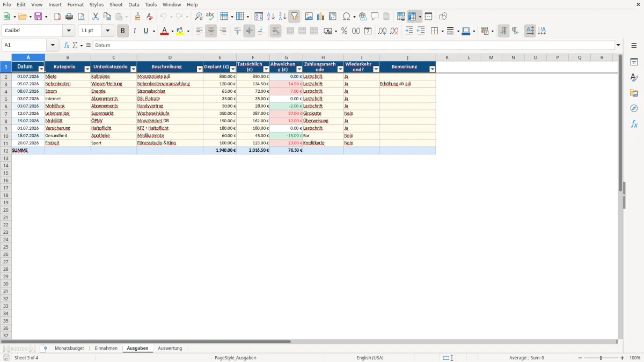
Task: Toggle Wrap Text button
Action: click(276, 31)
